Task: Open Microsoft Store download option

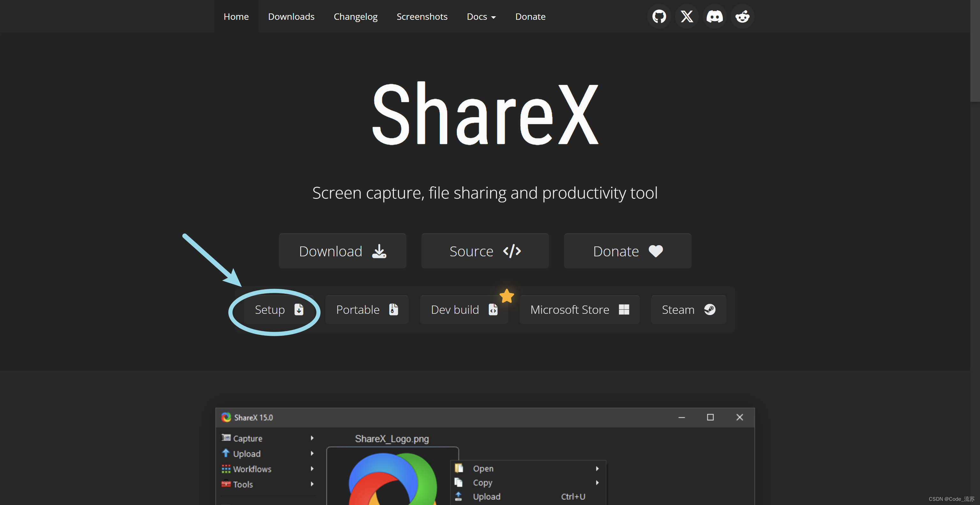Action: [x=579, y=310]
